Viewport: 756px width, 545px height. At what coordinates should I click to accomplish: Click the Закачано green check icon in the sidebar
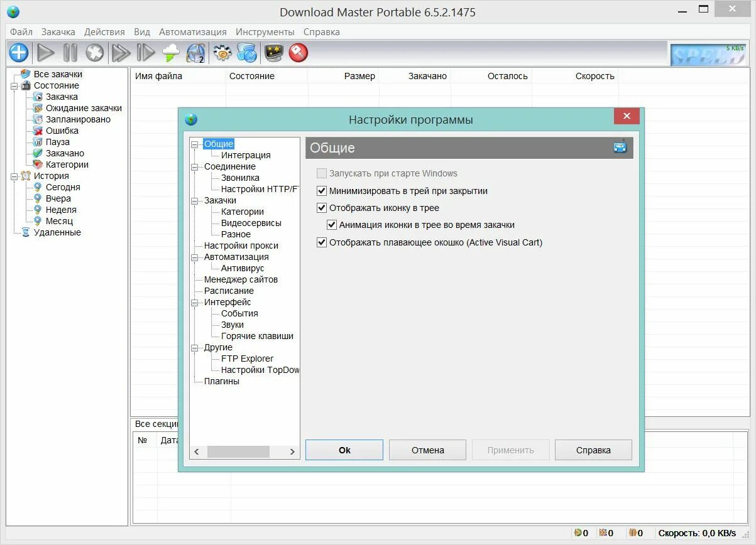point(38,153)
